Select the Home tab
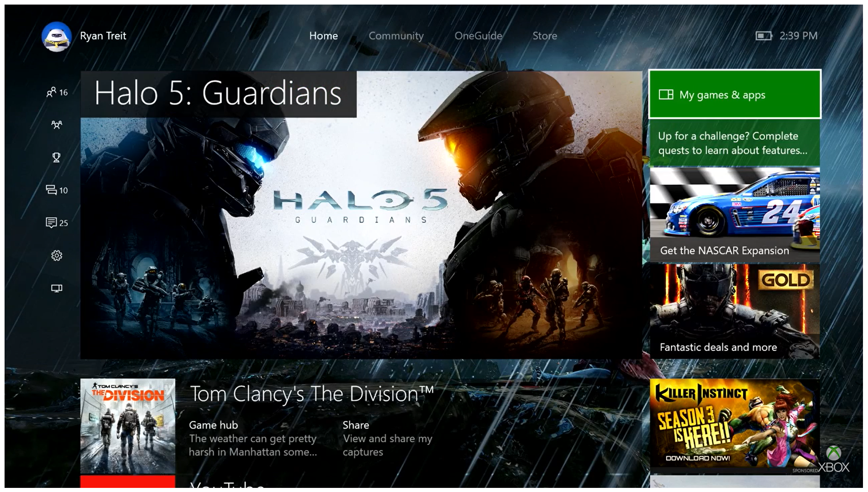 (x=323, y=36)
